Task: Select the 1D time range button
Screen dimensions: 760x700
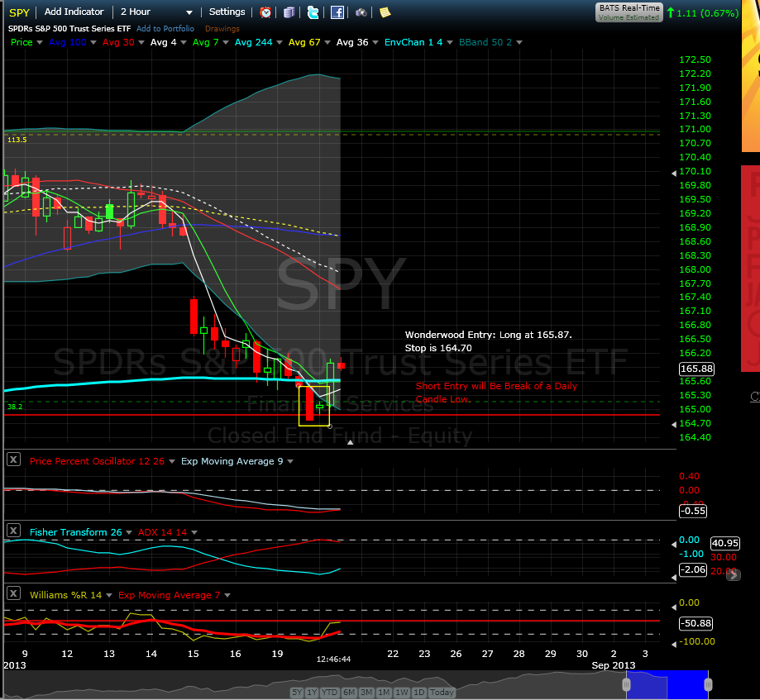Action: 418,693
